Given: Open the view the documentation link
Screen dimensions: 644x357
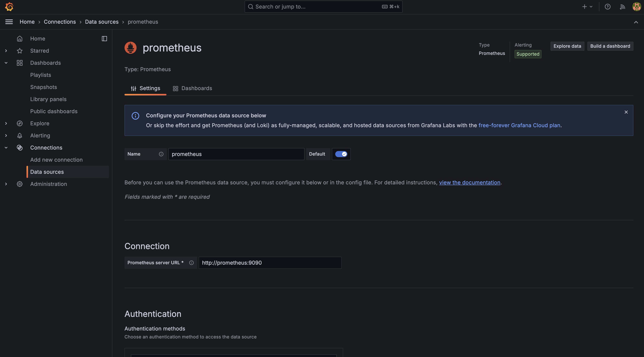Looking at the screenshot, I should coord(470,182).
